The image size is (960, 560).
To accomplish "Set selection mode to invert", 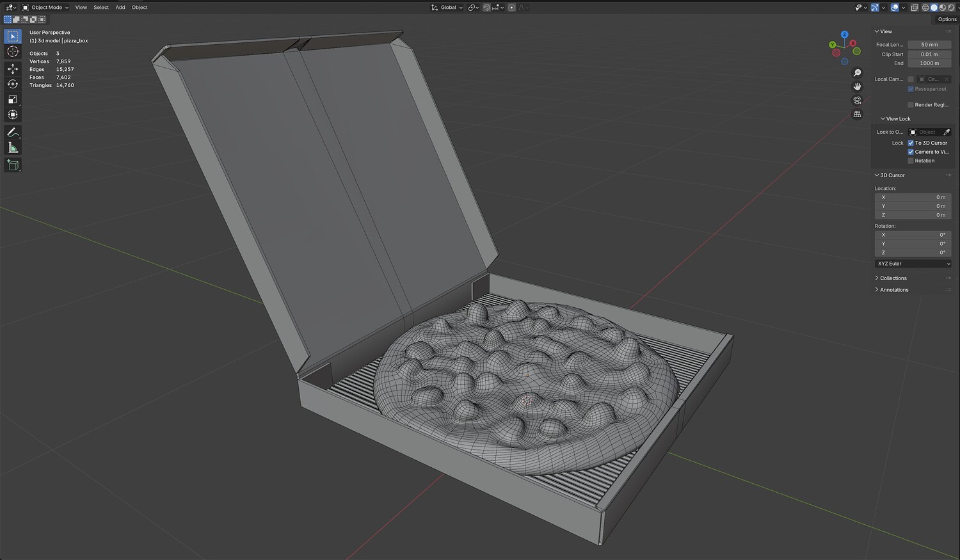I will (34, 20).
